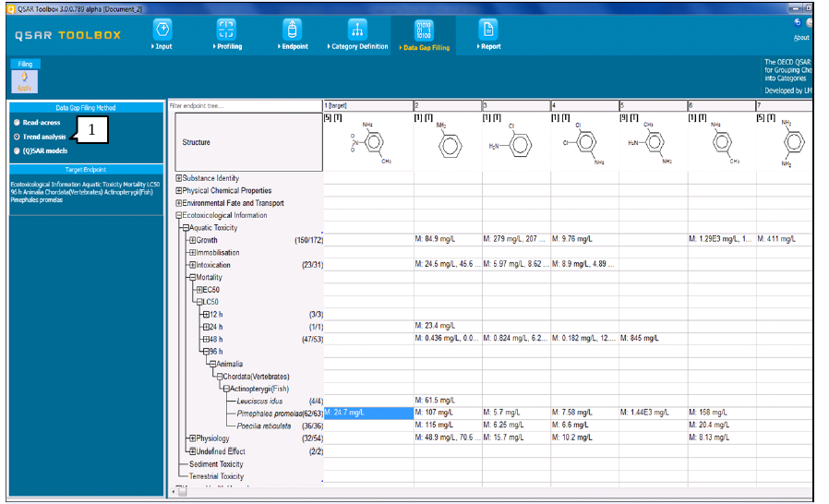Click the Structure row header
829x504 pixels.
click(248, 142)
